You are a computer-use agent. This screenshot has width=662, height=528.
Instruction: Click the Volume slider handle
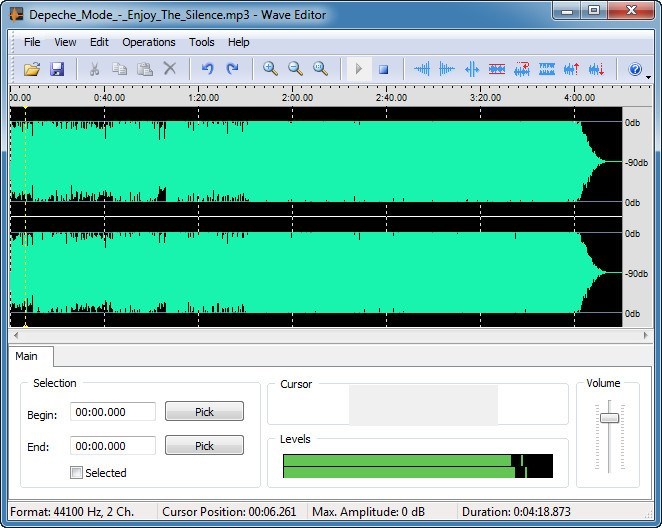[609, 418]
